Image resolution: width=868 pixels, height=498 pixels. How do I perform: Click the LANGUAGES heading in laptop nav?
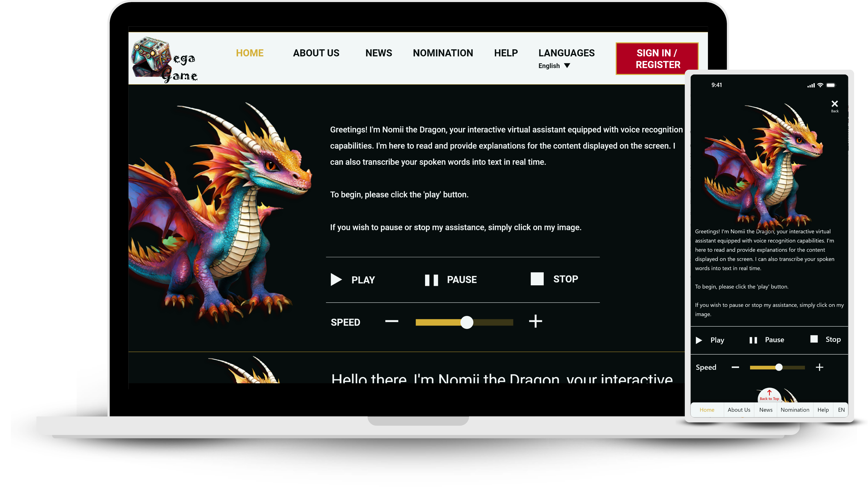566,53
